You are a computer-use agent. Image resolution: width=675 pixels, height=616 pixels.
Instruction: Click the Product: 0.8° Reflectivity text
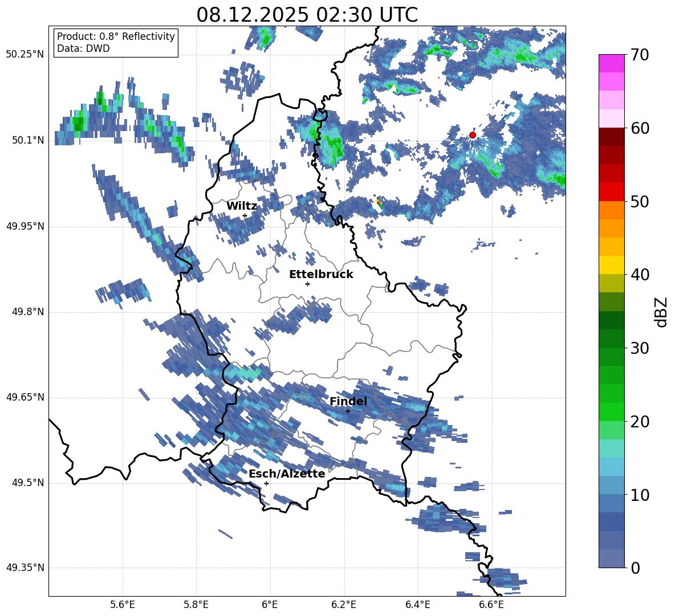tap(116, 36)
